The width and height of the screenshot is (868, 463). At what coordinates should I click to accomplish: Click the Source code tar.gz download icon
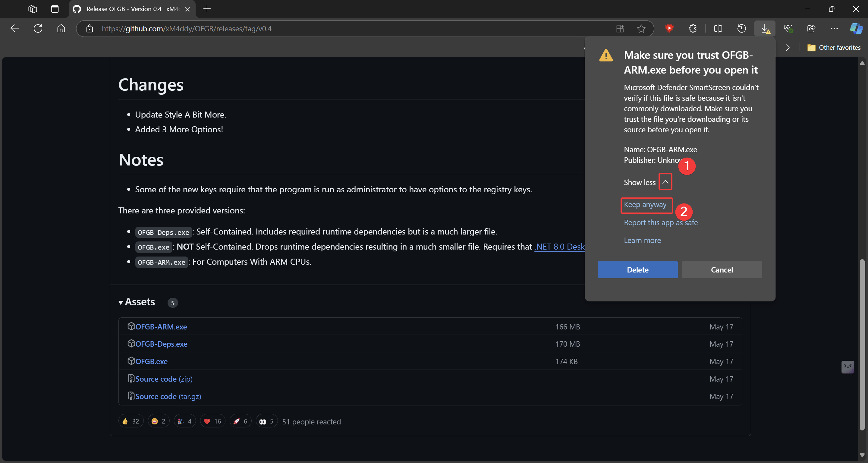click(130, 396)
